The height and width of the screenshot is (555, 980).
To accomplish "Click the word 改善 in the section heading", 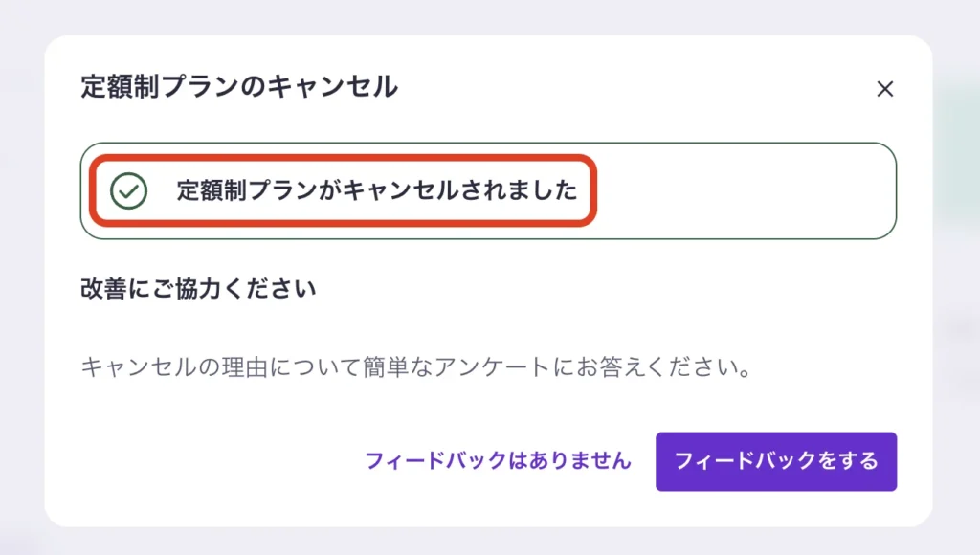I will tap(103, 289).
